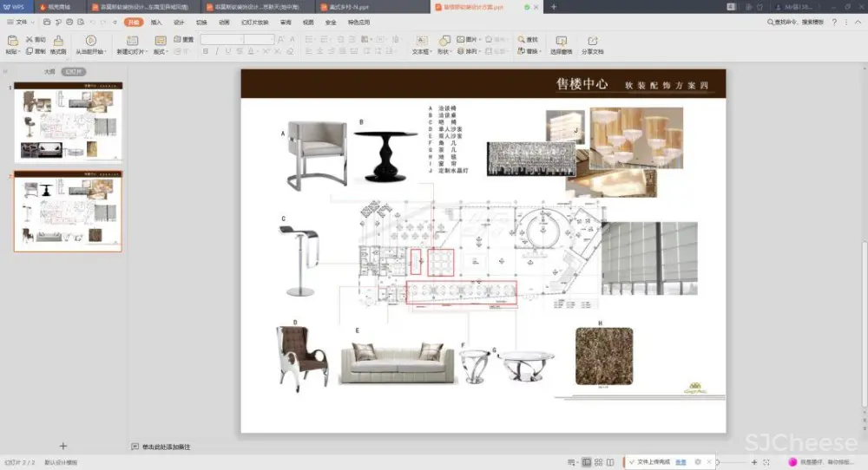Image resolution: width=868 pixels, height=470 pixels.
Task: Click the add notes text below slide
Action: [166, 447]
